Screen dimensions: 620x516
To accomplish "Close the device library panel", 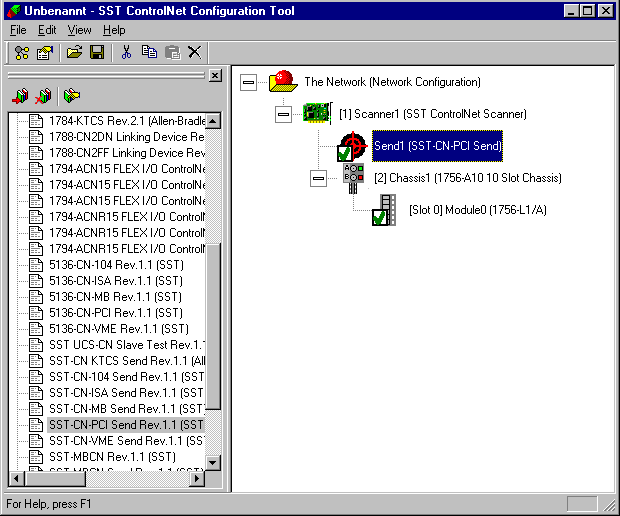I will 215,76.
